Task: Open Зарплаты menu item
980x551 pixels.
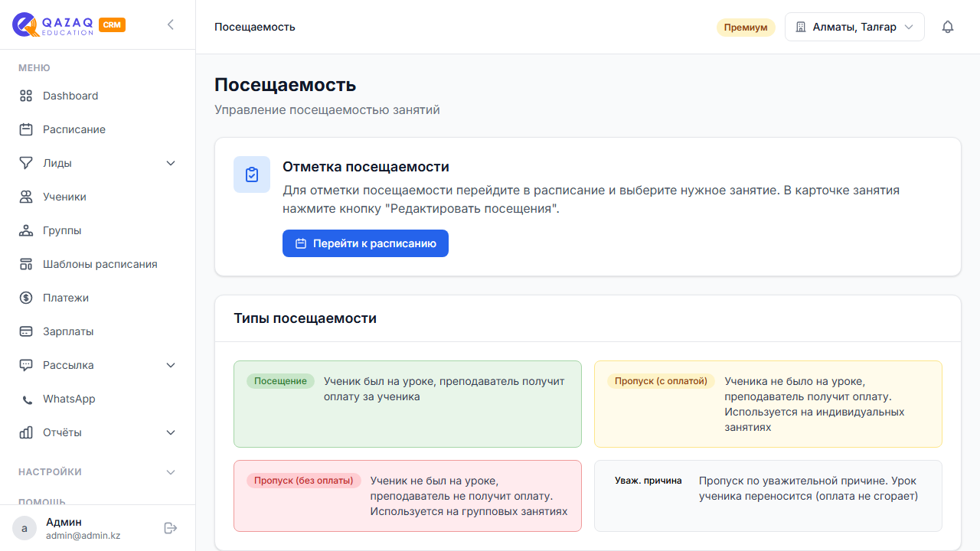Action: [98, 331]
